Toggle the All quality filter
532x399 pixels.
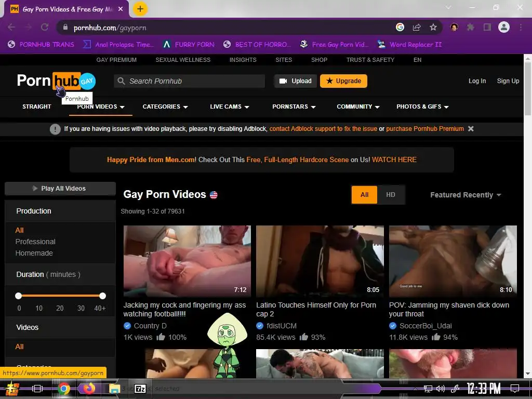click(364, 195)
